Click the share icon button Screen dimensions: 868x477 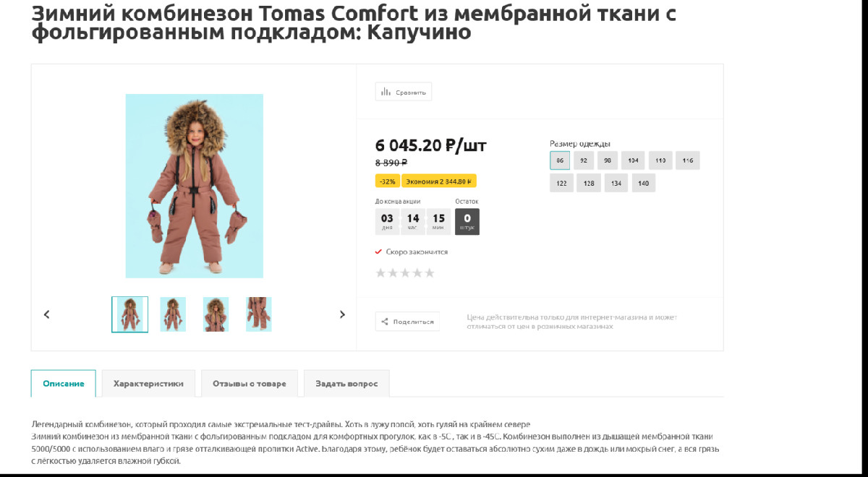coord(385,322)
